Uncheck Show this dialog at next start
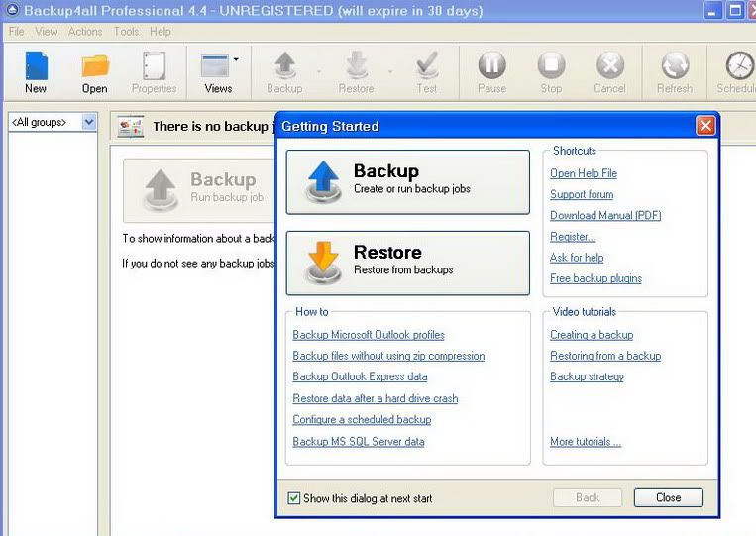Image resolution: width=756 pixels, height=536 pixels. (293, 498)
